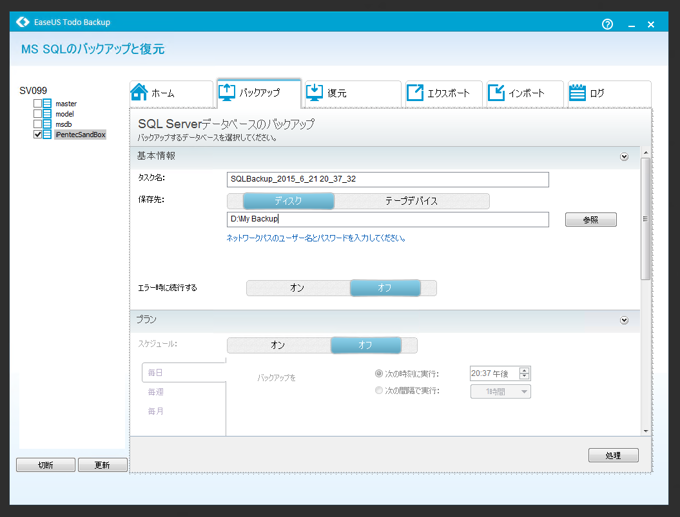Decrease time with down spinner arrow
This screenshot has width=680, height=517.
click(x=524, y=376)
